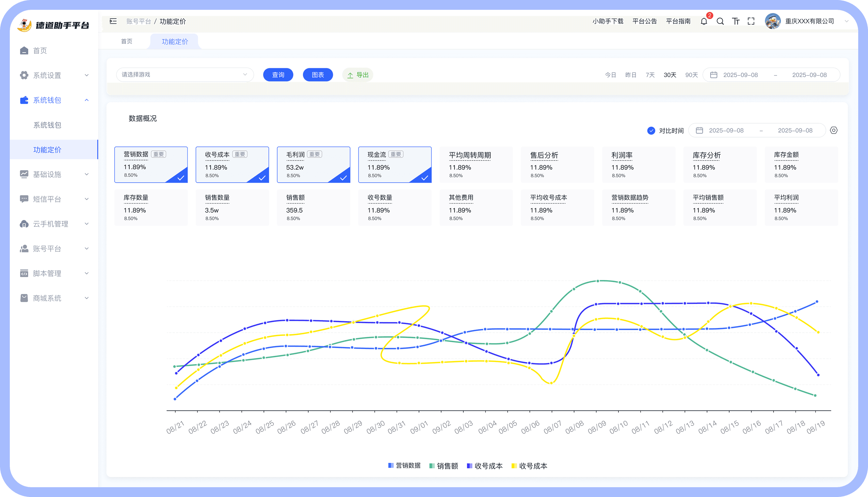Image resolution: width=868 pixels, height=497 pixels.
Task: Click the 查询 button
Action: [x=278, y=75]
